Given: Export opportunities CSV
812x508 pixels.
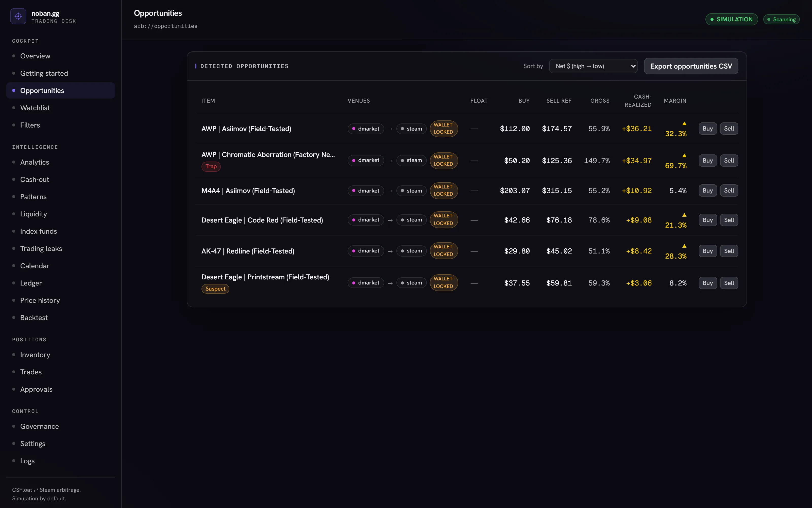Looking at the screenshot, I should point(691,66).
